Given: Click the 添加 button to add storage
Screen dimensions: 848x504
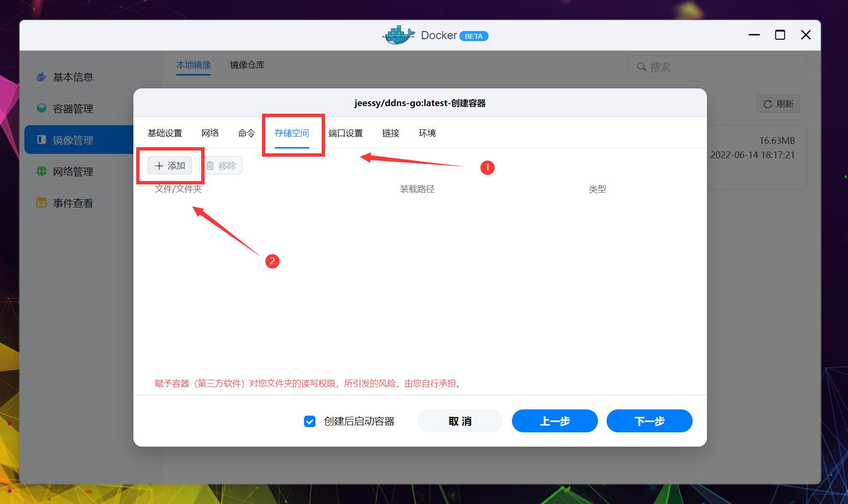Looking at the screenshot, I should click(169, 165).
